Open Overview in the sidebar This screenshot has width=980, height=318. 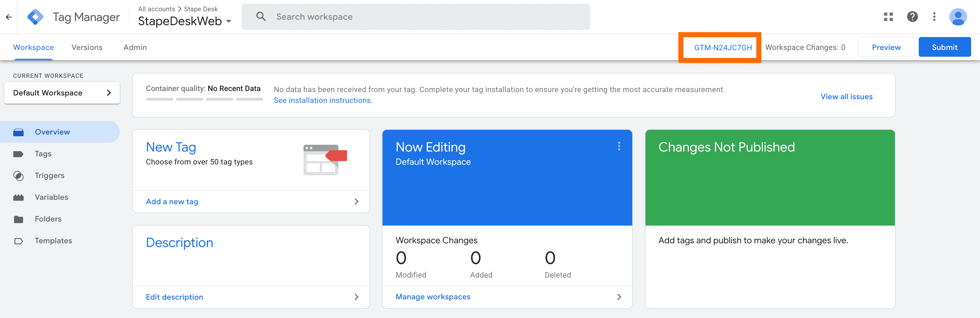point(60,132)
